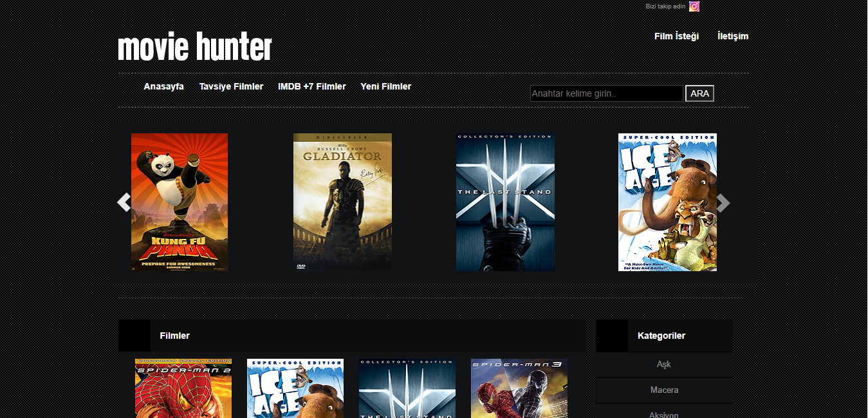Click the Filmler section heading
Viewport: 868px width, 418px height.
(175, 336)
